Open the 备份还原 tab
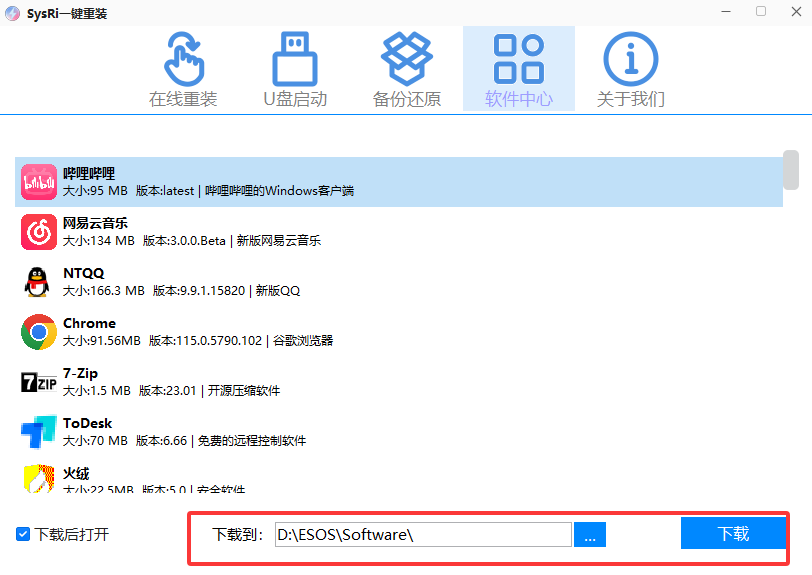The width and height of the screenshot is (812, 575). click(x=407, y=69)
